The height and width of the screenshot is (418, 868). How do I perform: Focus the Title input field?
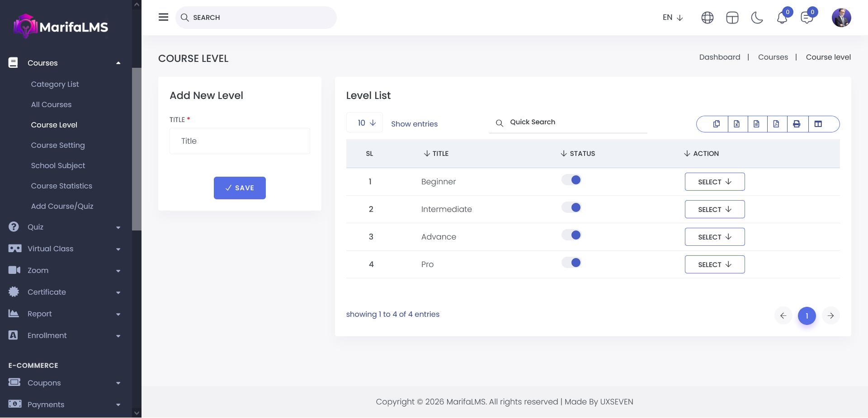tap(240, 141)
